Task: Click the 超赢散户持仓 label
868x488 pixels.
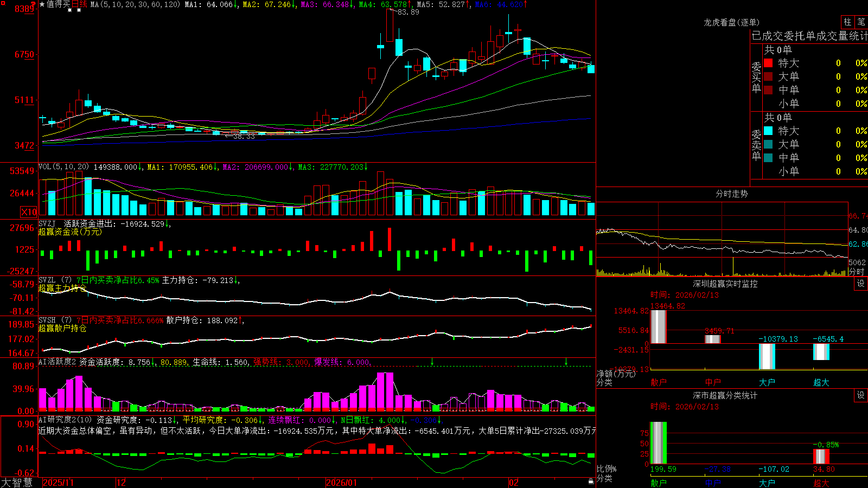Action: pos(62,329)
